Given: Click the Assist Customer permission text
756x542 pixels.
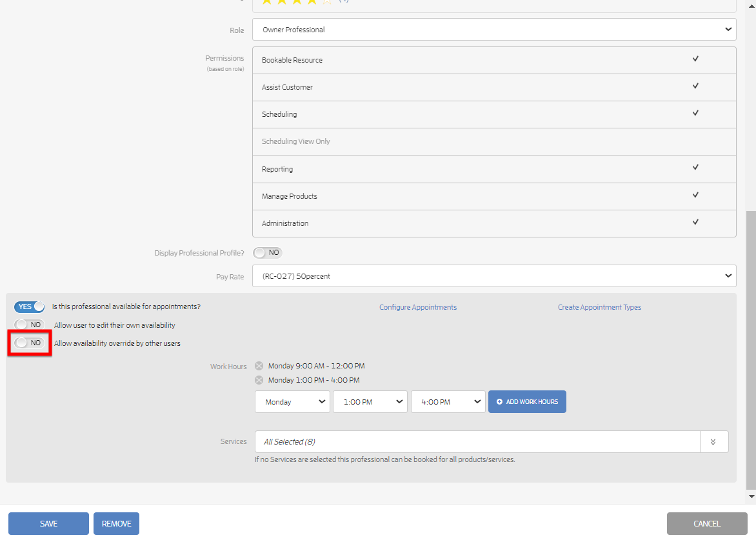Looking at the screenshot, I should point(287,87).
